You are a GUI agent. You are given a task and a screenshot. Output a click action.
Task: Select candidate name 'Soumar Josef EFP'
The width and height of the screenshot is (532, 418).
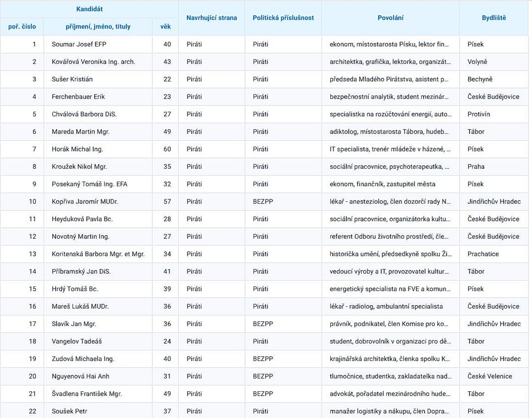point(79,45)
